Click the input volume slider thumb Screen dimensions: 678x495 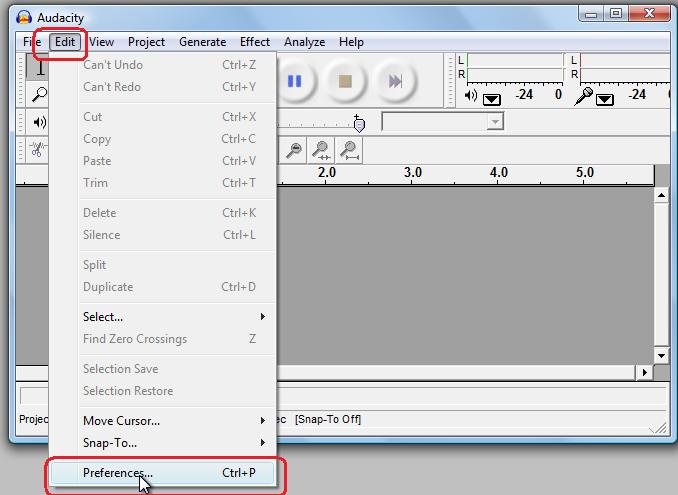coord(360,123)
